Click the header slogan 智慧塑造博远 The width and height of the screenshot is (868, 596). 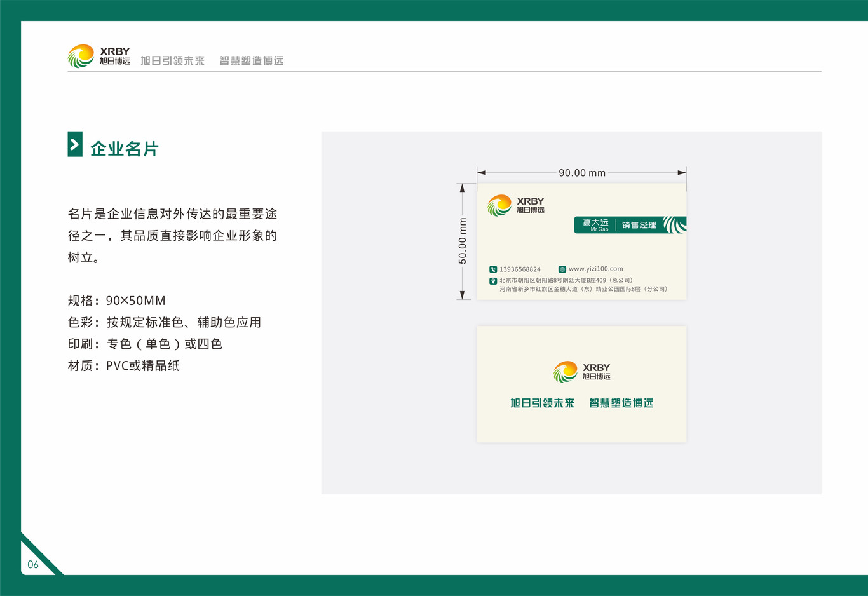[252, 60]
